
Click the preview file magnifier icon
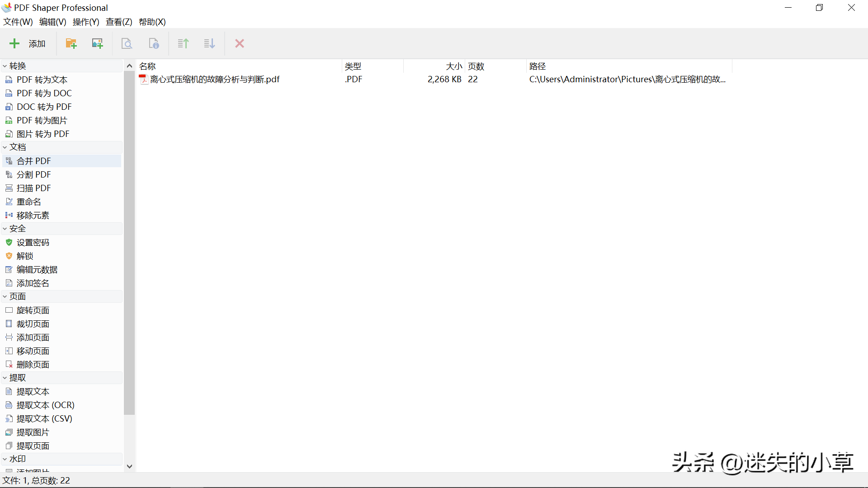click(127, 43)
